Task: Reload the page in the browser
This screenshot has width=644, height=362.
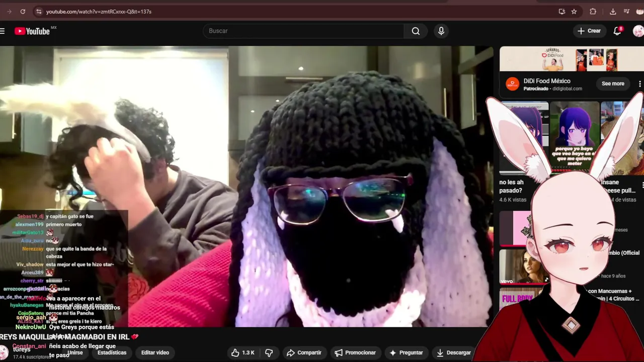Action: [x=23, y=11]
